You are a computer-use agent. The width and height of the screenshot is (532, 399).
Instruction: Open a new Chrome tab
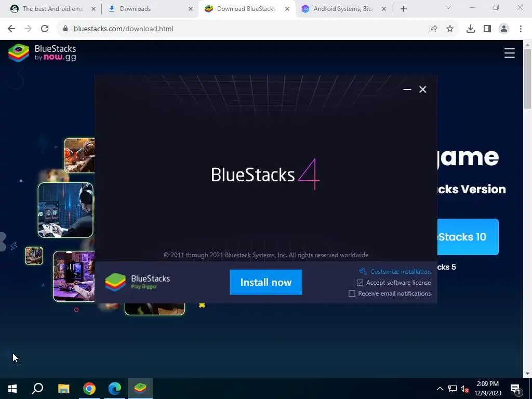click(403, 9)
